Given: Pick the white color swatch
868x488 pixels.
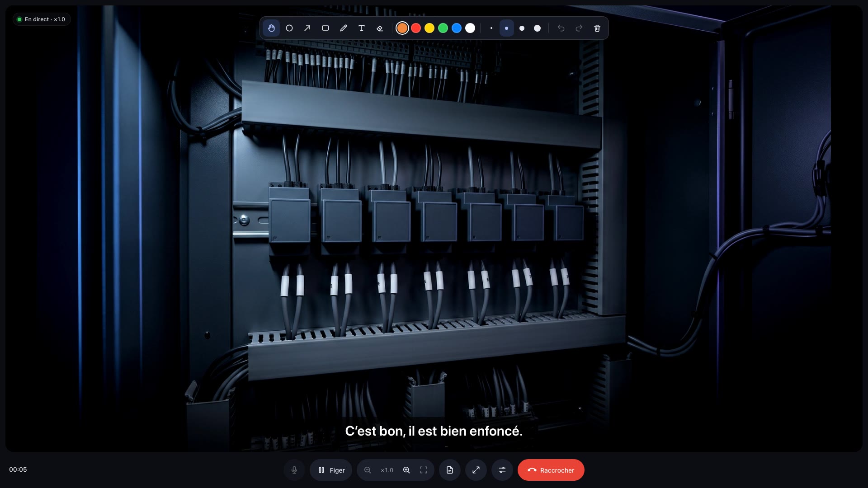Looking at the screenshot, I should (x=470, y=28).
